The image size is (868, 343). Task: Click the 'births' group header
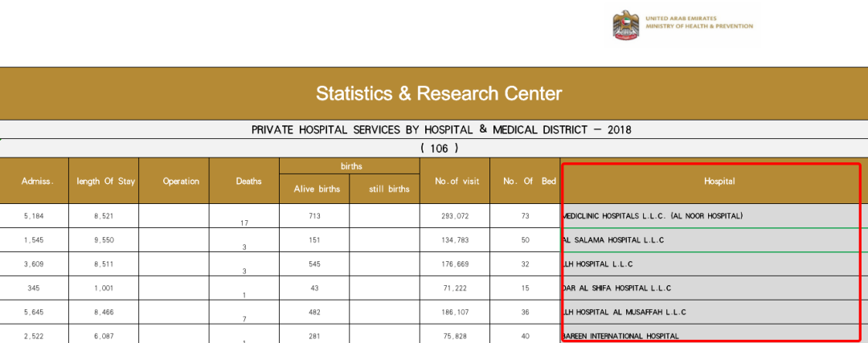pyautogui.click(x=350, y=165)
